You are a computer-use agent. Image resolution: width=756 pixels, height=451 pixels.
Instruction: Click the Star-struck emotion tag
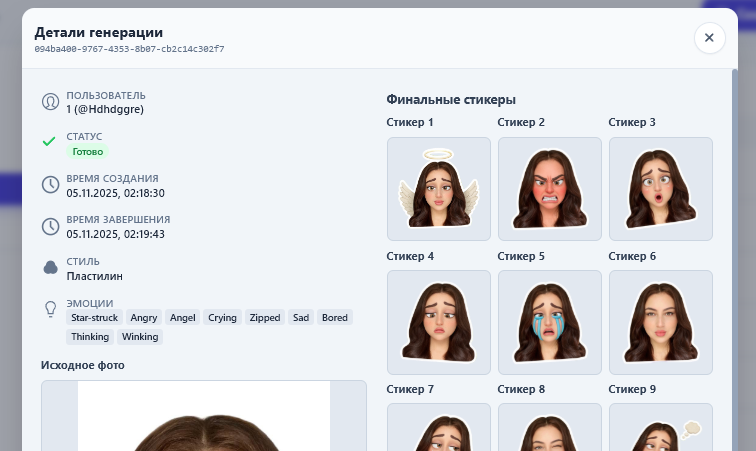point(94,317)
